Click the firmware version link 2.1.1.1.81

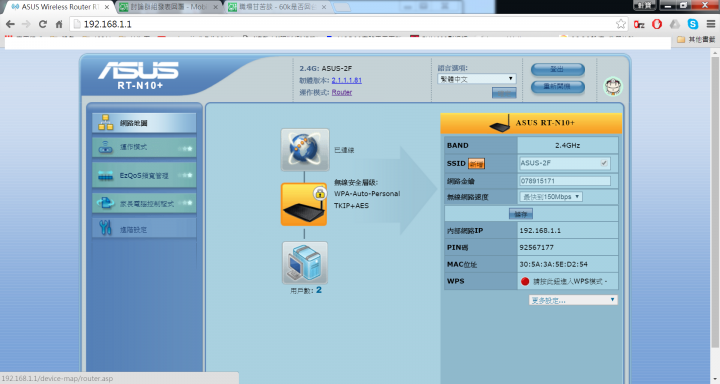pos(347,80)
